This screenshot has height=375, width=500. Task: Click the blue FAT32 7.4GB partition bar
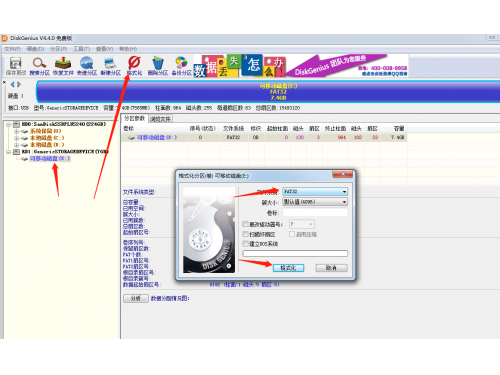click(268, 92)
